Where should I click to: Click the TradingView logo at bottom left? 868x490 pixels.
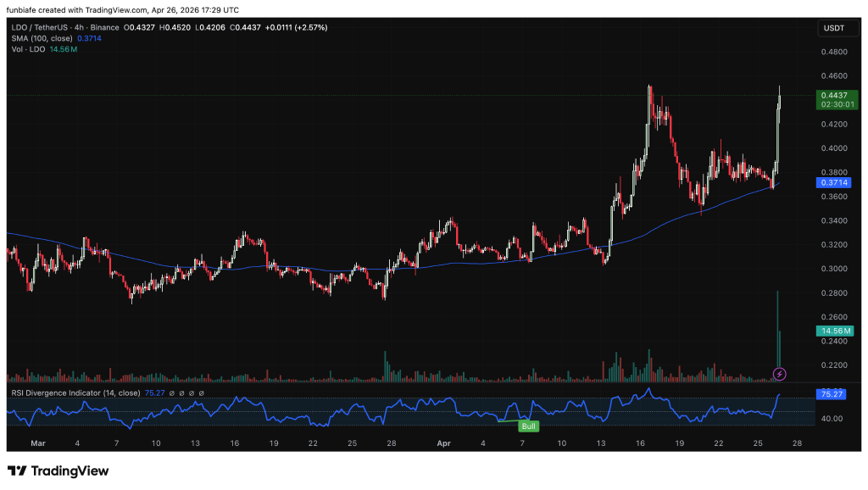coord(58,471)
